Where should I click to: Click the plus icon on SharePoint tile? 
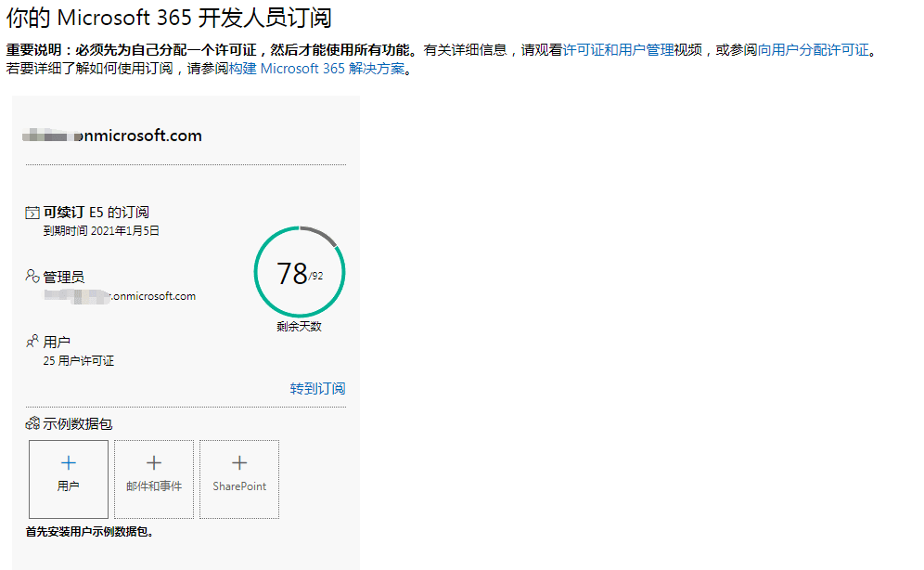click(x=239, y=462)
